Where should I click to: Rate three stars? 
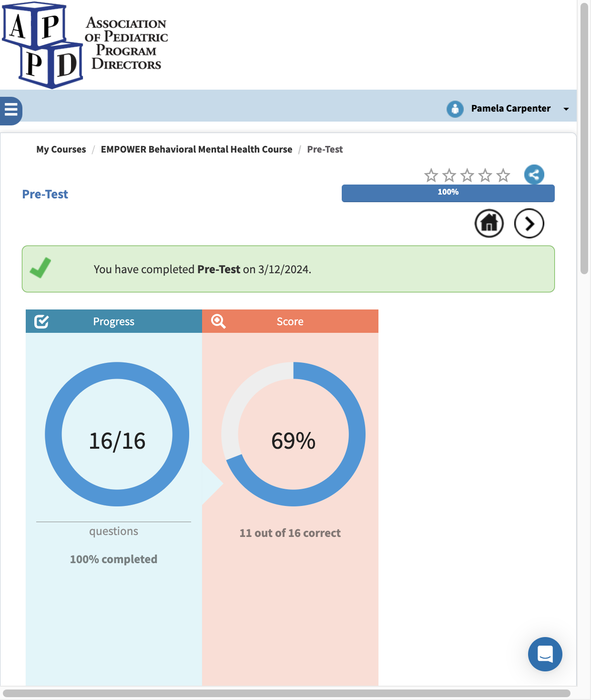[468, 175]
